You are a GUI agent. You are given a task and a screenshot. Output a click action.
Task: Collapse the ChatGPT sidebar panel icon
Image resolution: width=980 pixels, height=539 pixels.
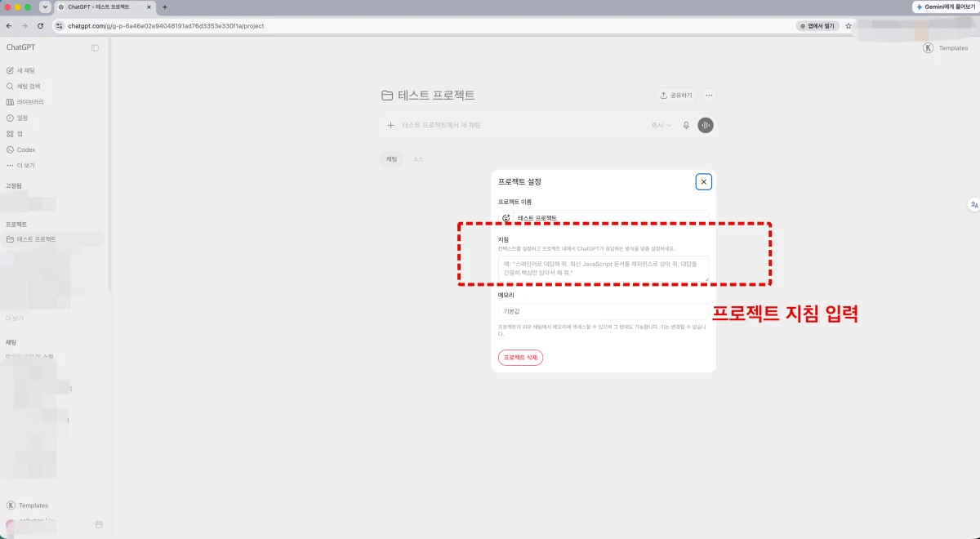95,48
